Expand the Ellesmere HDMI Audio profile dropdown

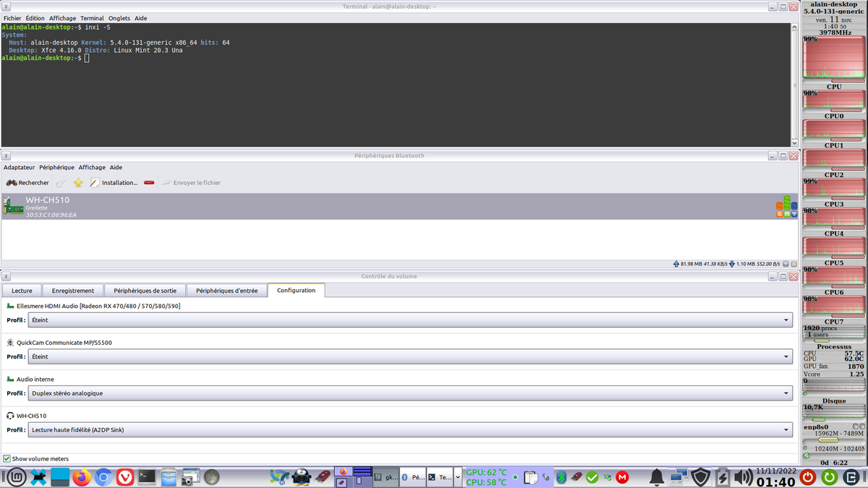coord(410,320)
